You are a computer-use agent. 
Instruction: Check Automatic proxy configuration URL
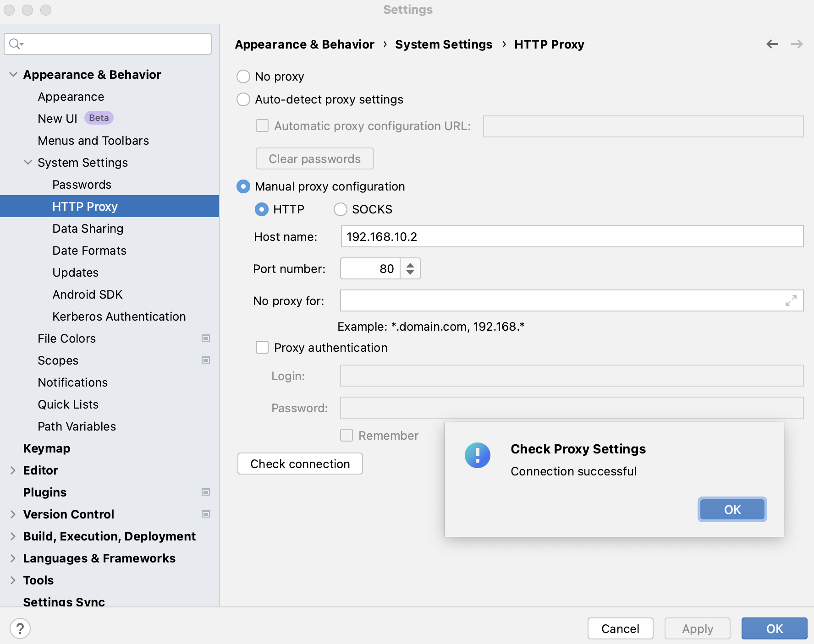262,126
